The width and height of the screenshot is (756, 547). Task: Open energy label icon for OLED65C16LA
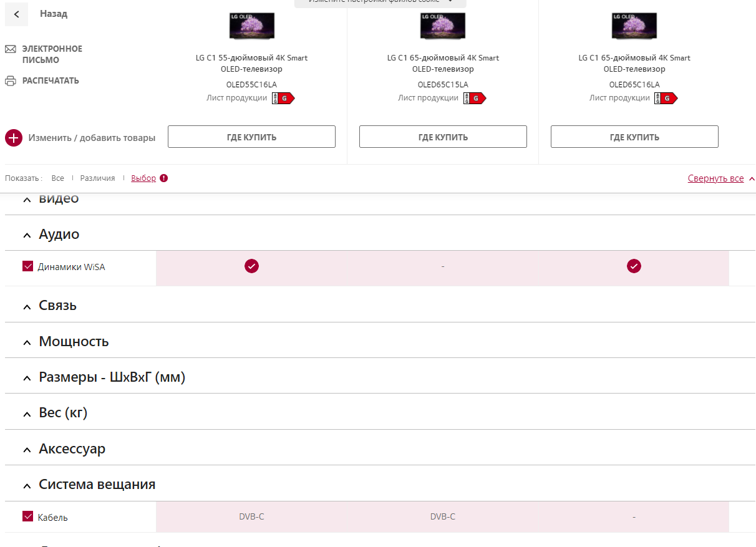pyautogui.click(x=666, y=98)
